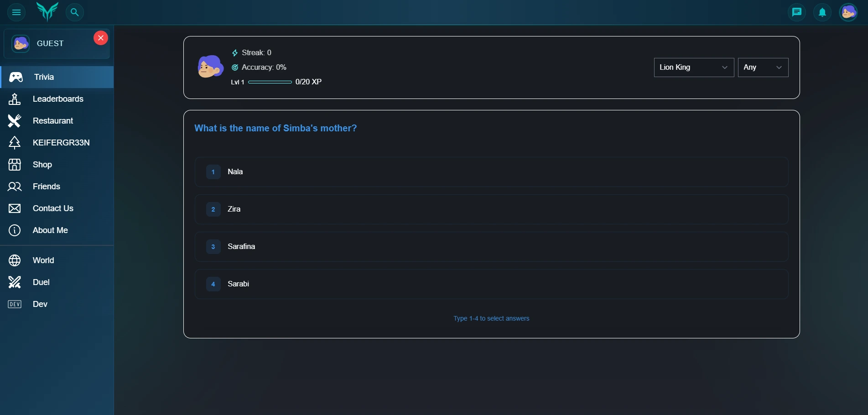Click the Streak lightning icon

click(x=235, y=53)
